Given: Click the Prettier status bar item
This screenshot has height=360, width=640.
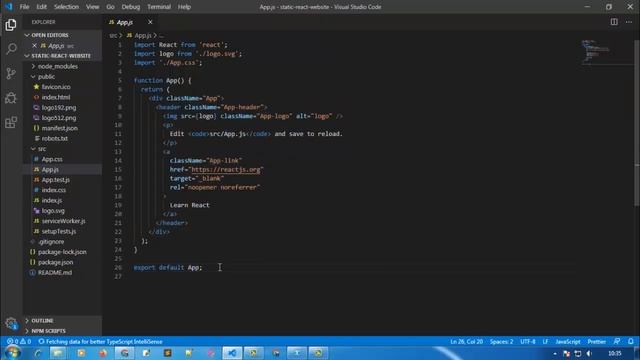Looking at the screenshot, I should (x=596, y=341).
